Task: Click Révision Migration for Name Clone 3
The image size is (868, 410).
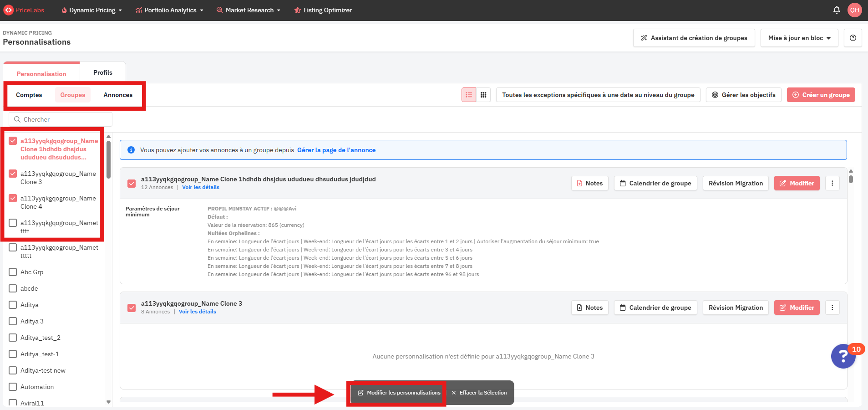Action: [736, 307]
